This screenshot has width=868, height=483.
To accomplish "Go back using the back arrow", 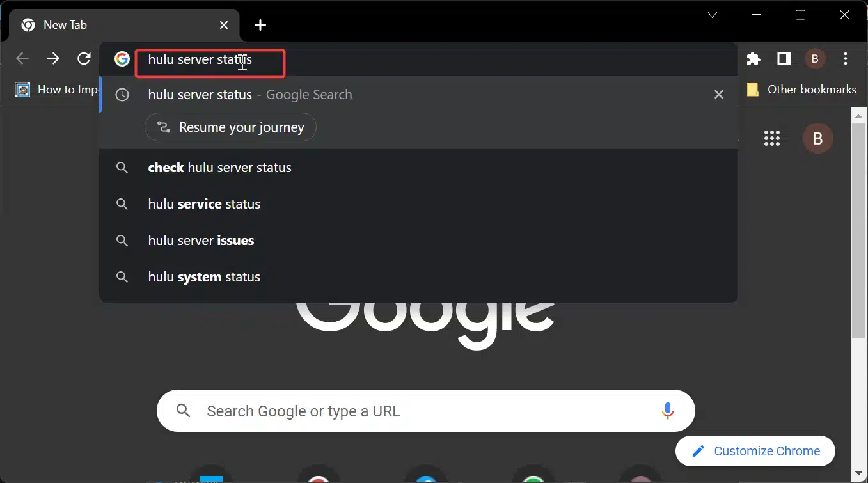I will (x=22, y=59).
